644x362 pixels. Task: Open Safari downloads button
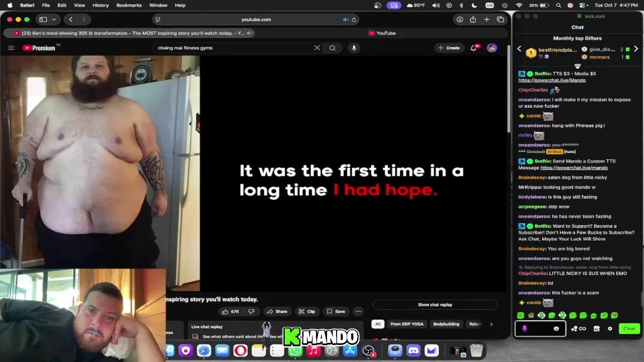point(459,19)
